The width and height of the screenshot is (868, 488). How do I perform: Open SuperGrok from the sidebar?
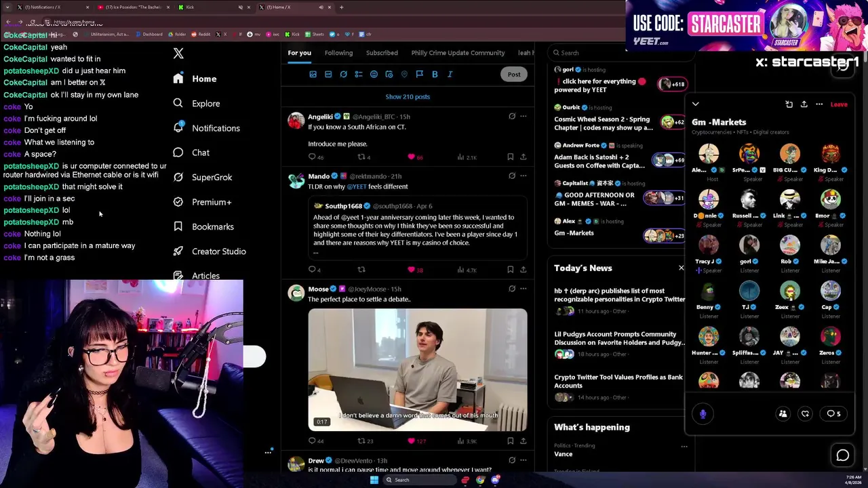202,177
